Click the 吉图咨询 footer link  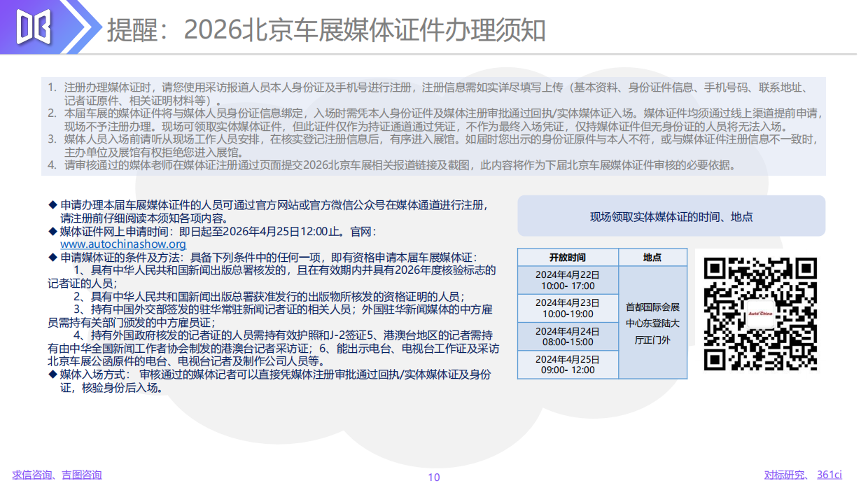[83, 475]
